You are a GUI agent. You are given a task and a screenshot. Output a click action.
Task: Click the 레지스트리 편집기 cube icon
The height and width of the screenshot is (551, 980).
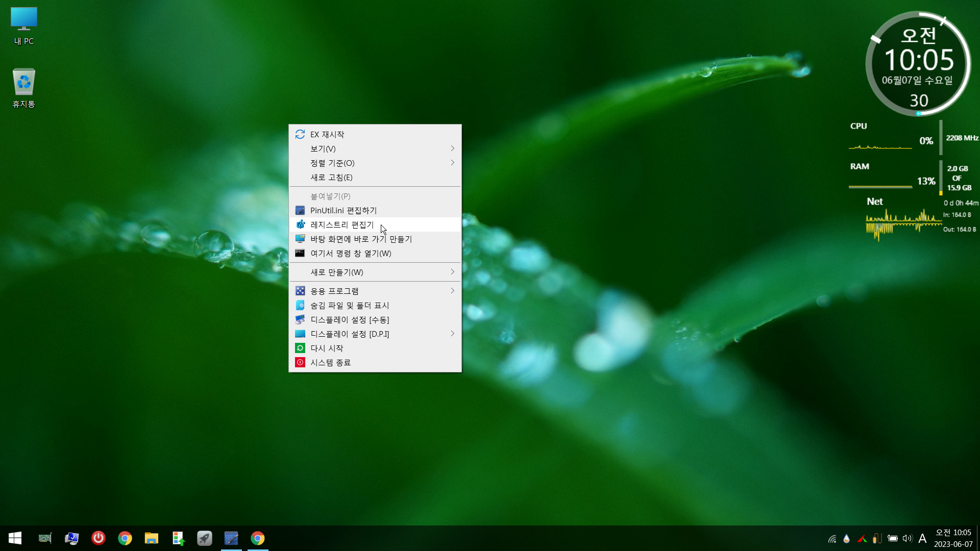(x=300, y=224)
